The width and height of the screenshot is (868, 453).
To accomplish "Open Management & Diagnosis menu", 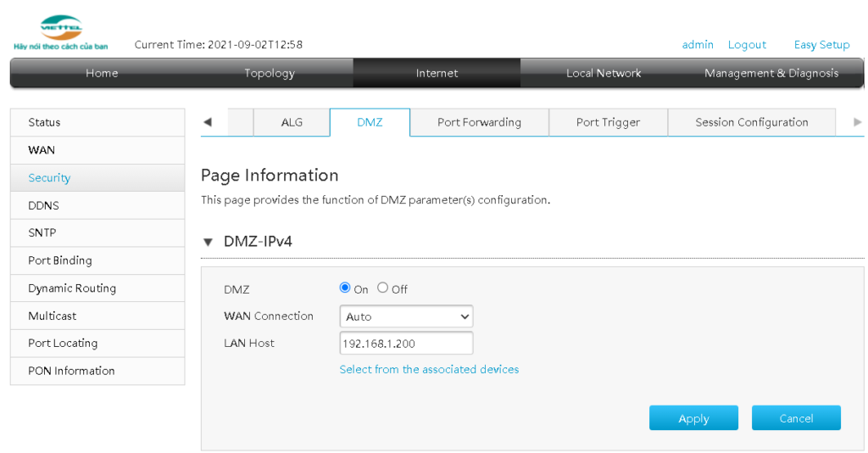I will pyautogui.click(x=771, y=73).
